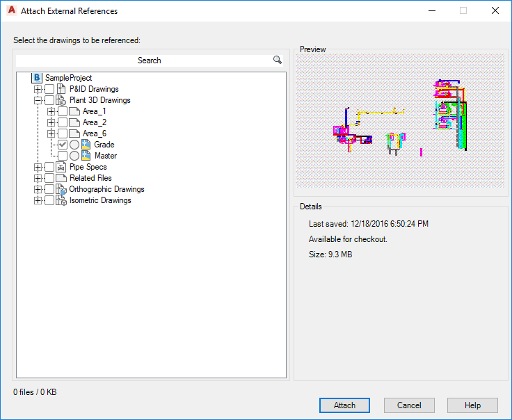Select the Pipe Specs label
This screenshot has width=512, height=420.
[x=88, y=167]
